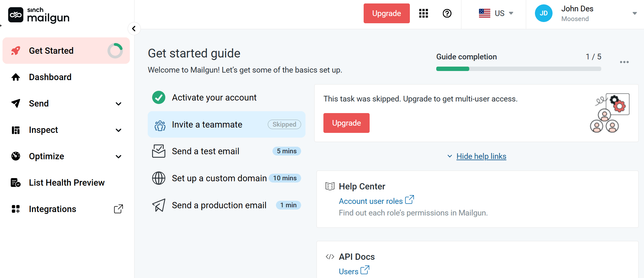
Task: Open the John Des account dropdown arrow
Action: point(635,13)
